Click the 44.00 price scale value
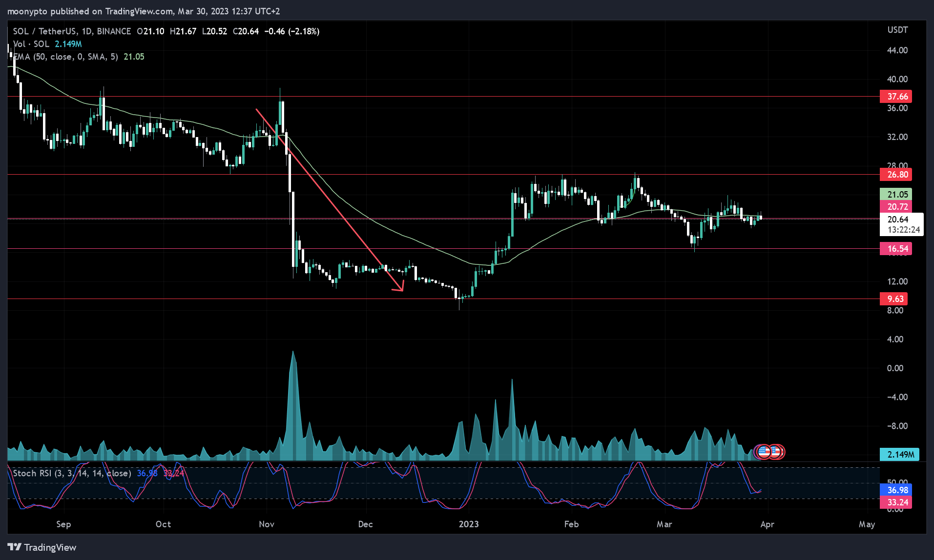 897,50
